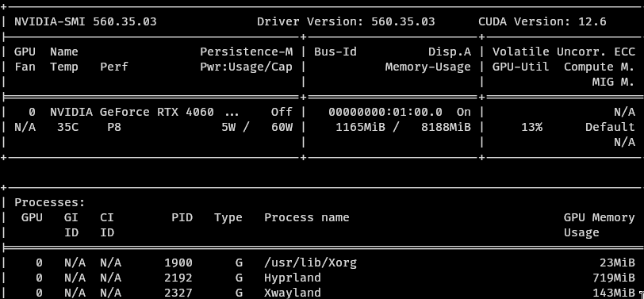This screenshot has height=299, width=644.
Task: Click PID 1900 in process table
Action: [178, 263]
